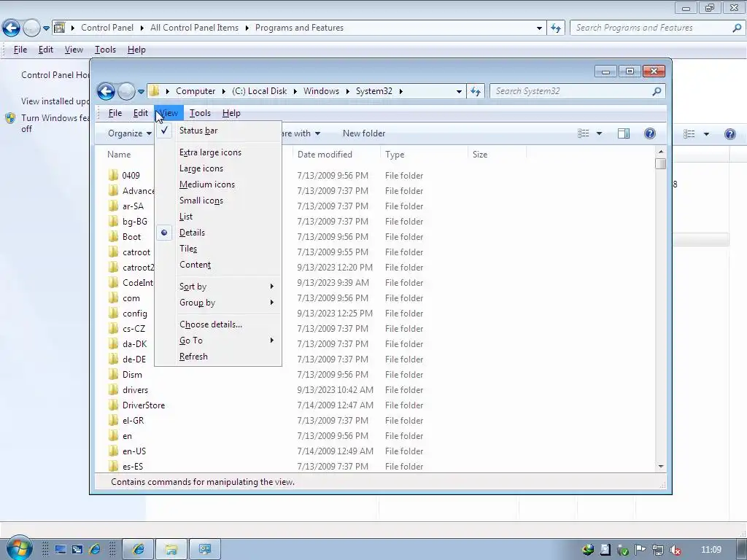Screen dimensions: 747x560
Task: Click the Back arrow in System32 window
Action: (x=106, y=91)
